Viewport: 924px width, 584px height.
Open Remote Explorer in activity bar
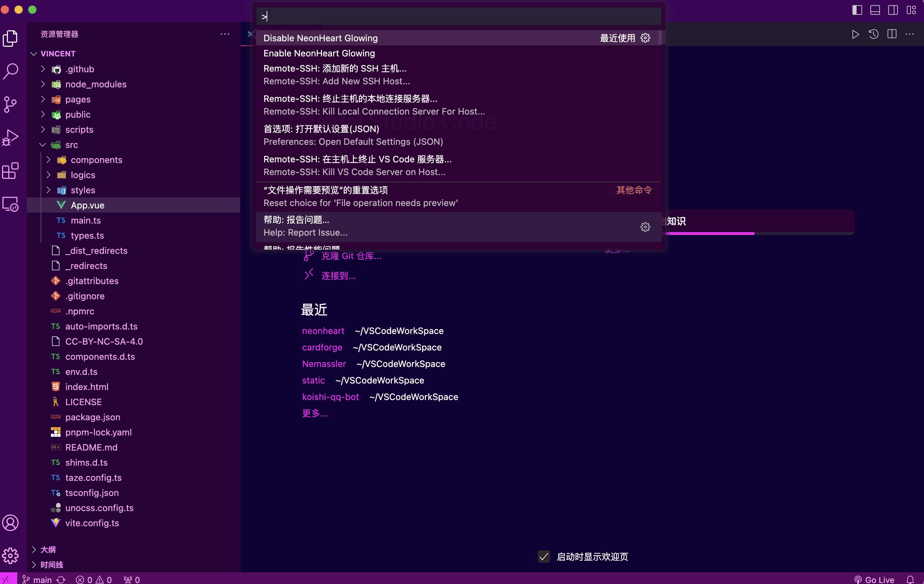(x=10, y=204)
